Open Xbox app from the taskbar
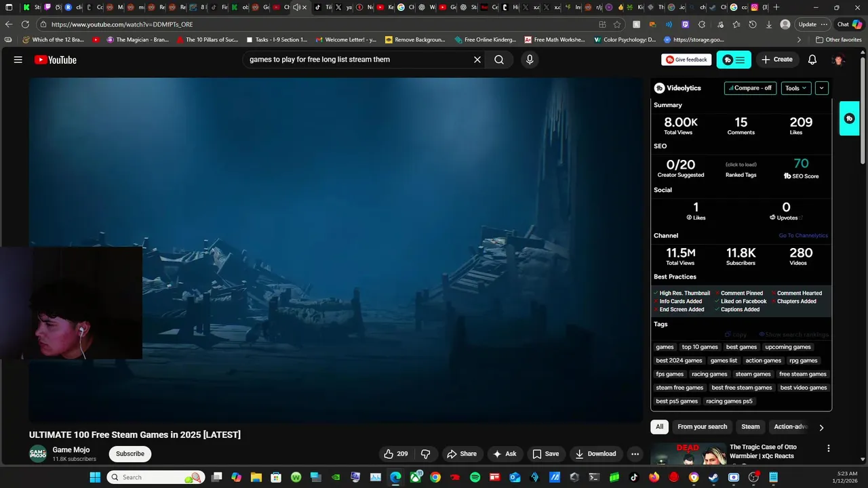This screenshot has width=868, height=488. (x=416, y=477)
